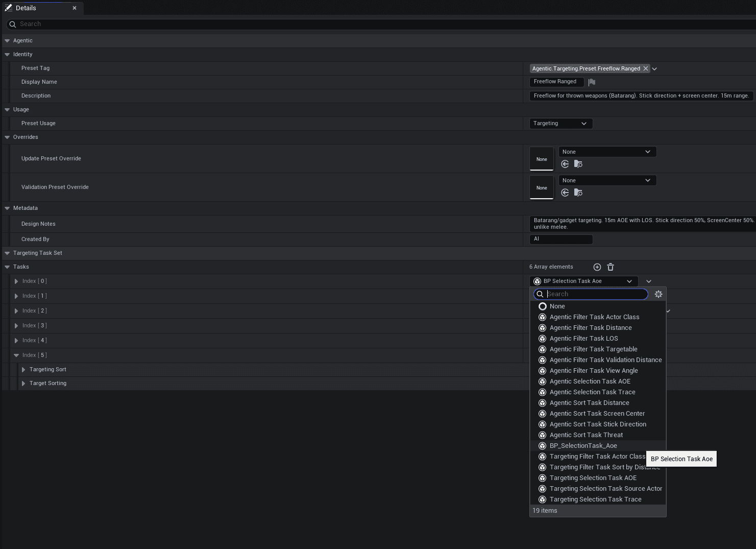This screenshot has height=549, width=756.
Task: Select None in the class picker list
Action: pyautogui.click(x=557, y=306)
